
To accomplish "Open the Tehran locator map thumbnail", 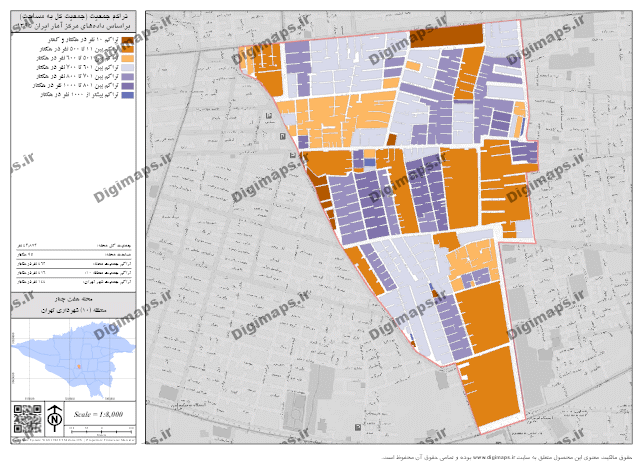I will (73, 360).
